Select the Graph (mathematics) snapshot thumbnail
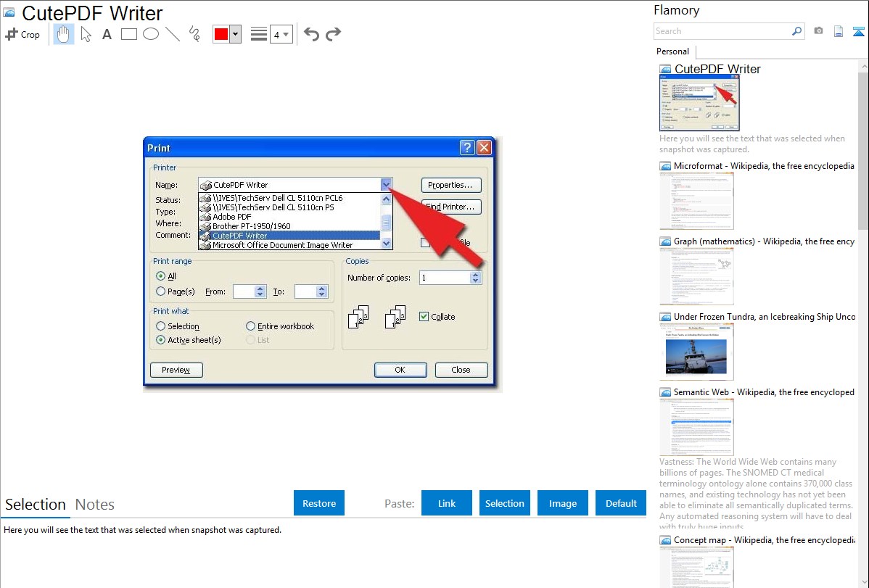This screenshot has width=869, height=588. pos(696,276)
